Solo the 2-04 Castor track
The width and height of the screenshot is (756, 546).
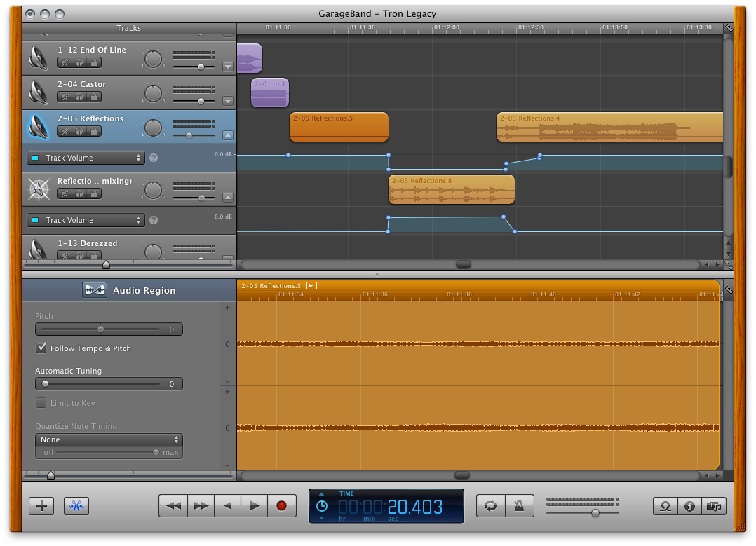click(79, 97)
